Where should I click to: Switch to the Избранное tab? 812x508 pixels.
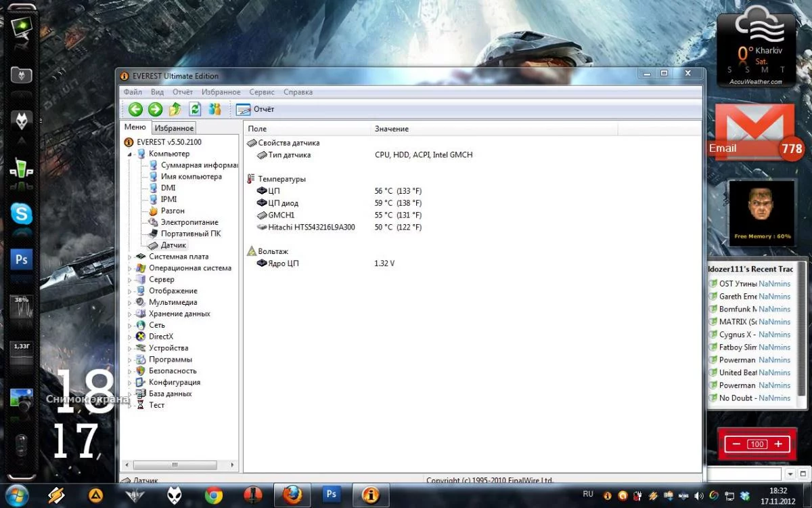pyautogui.click(x=173, y=128)
